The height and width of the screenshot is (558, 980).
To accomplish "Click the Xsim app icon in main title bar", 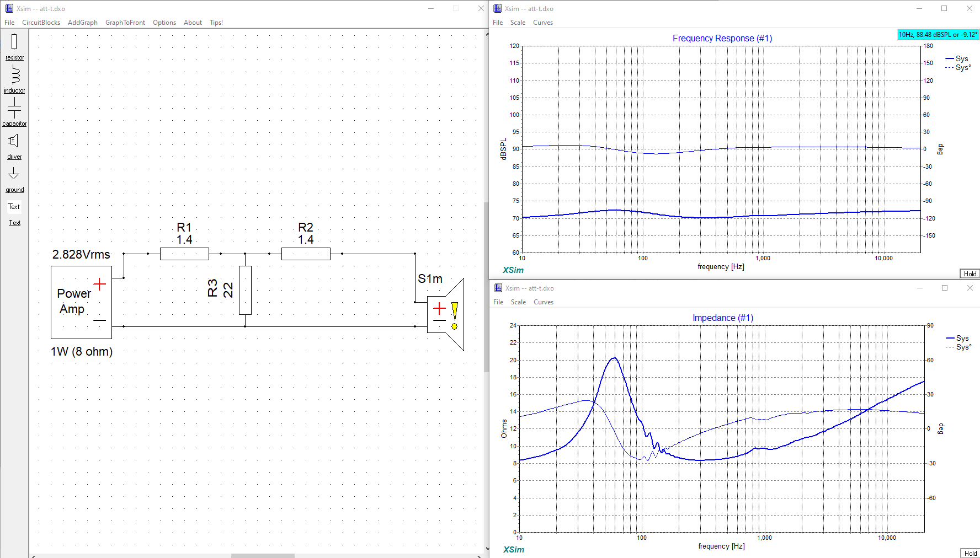I will click(9, 8).
